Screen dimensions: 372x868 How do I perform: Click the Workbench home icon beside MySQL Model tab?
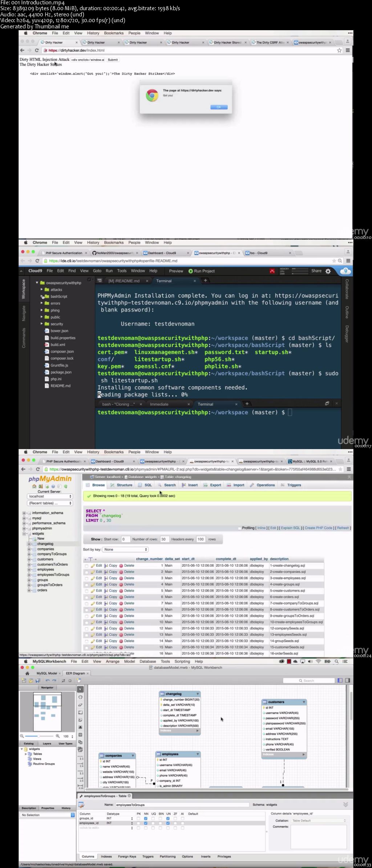coord(27,673)
